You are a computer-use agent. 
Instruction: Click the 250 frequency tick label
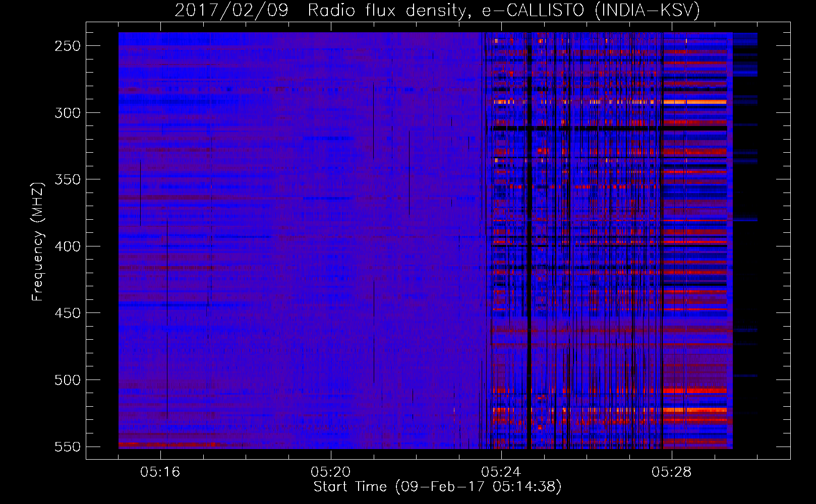tap(68, 46)
